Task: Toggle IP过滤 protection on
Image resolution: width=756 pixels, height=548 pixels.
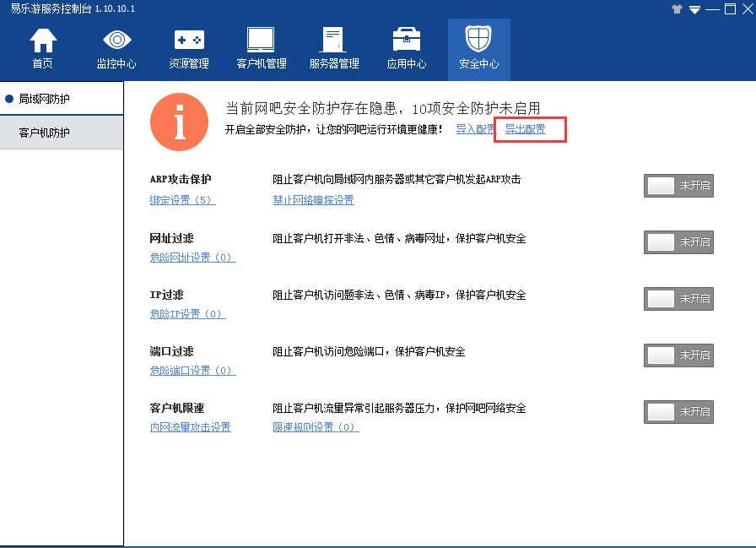Action: tap(678, 299)
